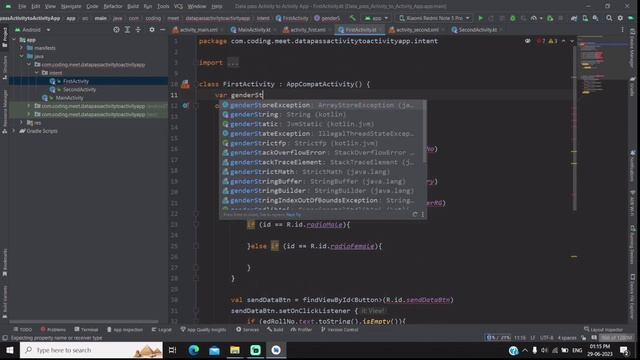Screen dimensions: 640x360
Task: Choose genderStoreException completion suggestion
Action: tap(322, 105)
